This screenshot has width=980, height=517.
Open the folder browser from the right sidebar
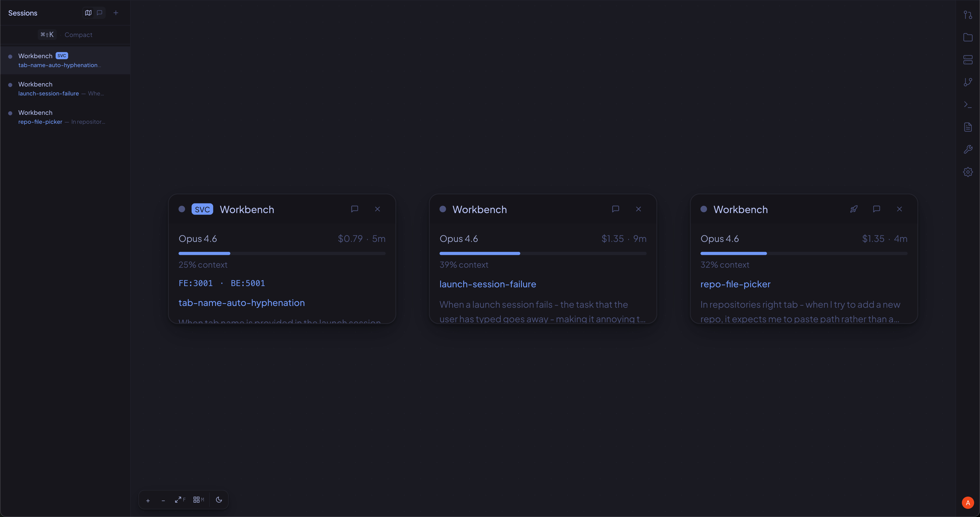point(968,37)
